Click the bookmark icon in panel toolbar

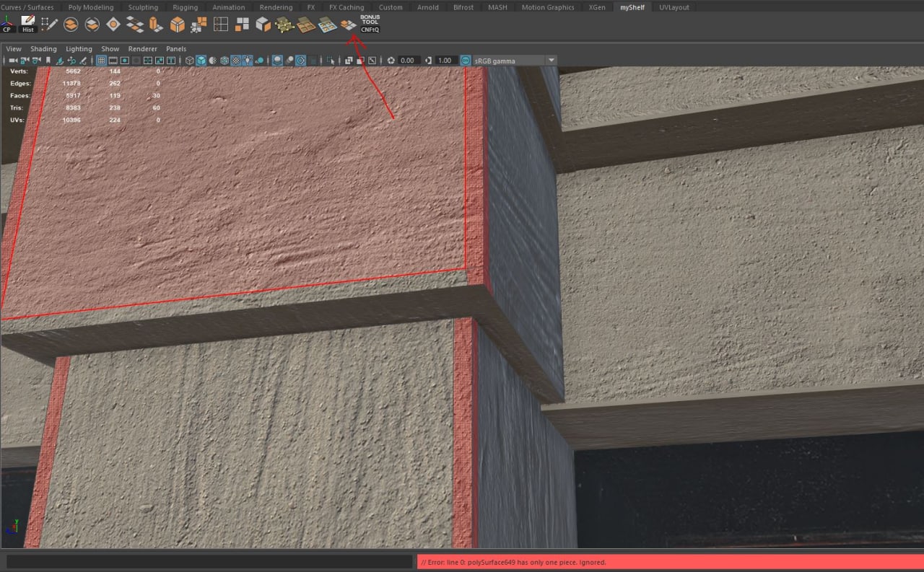(48, 61)
